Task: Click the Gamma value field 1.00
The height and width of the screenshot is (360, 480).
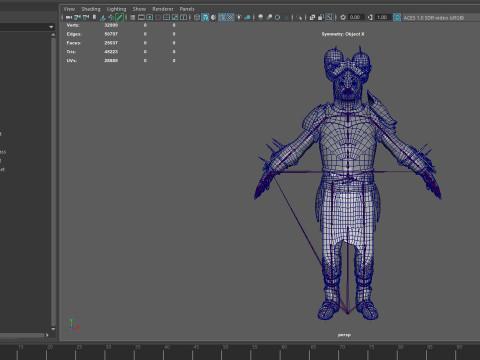Action: [383, 17]
